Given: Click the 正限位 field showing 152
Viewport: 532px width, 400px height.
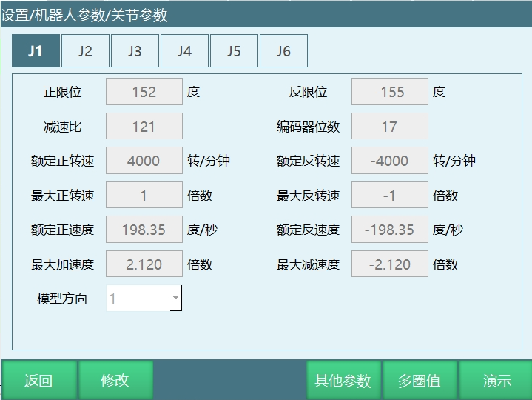Looking at the screenshot, I should (x=144, y=92).
